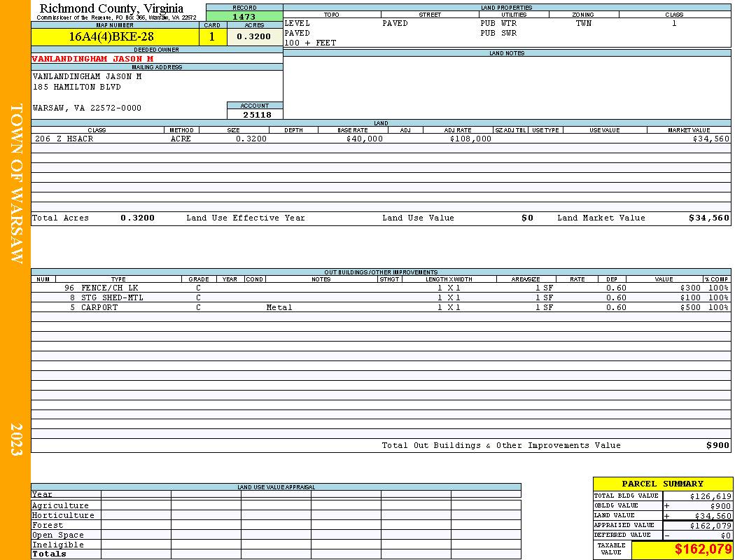Click the $500 value for the carport
Screen dimensions: 735x560
click(690, 307)
